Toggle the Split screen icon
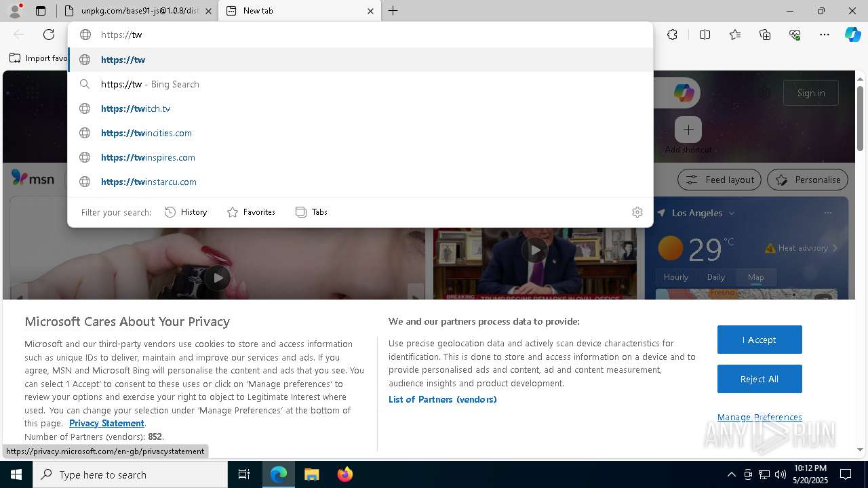Image resolution: width=868 pixels, height=488 pixels. 705,35
